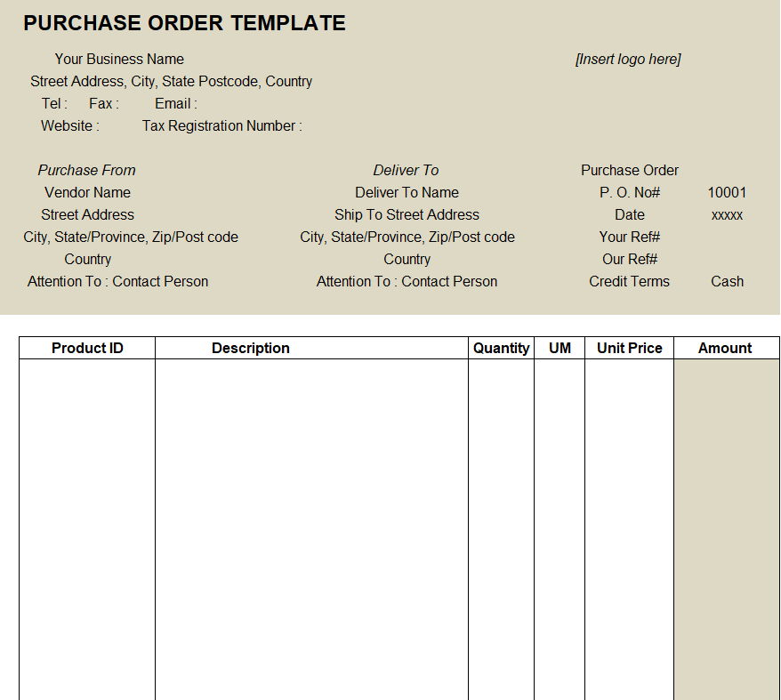This screenshot has width=781, height=700.
Task: Select the Unit Price column header
Action: point(629,348)
